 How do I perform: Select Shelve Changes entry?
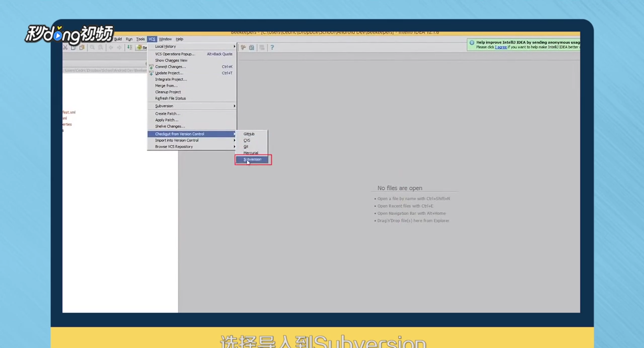pos(192,126)
